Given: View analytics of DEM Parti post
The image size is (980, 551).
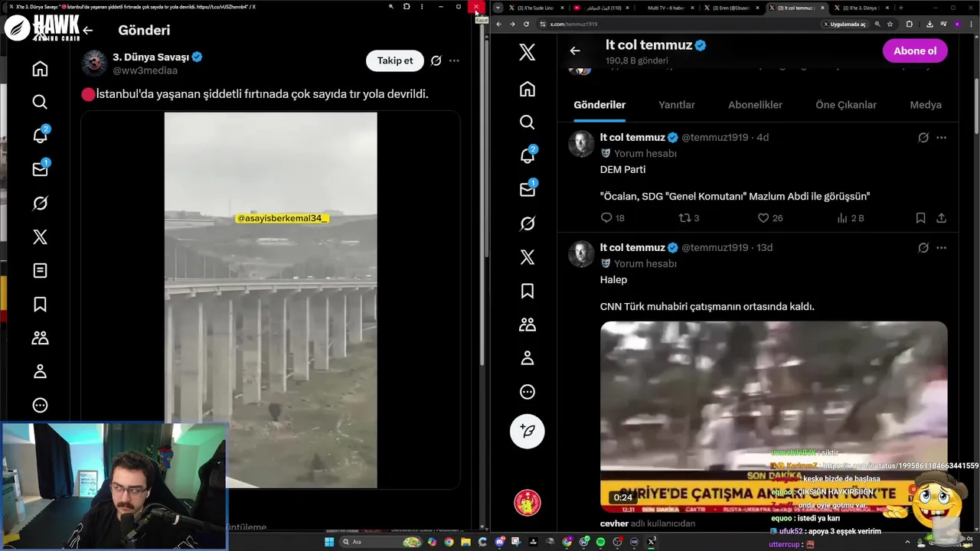Looking at the screenshot, I should (x=842, y=218).
